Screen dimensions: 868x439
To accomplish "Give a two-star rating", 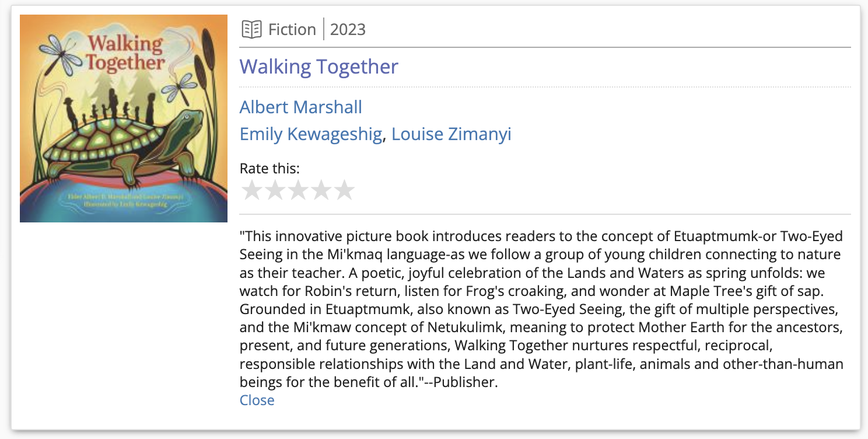I will [275, 190].
